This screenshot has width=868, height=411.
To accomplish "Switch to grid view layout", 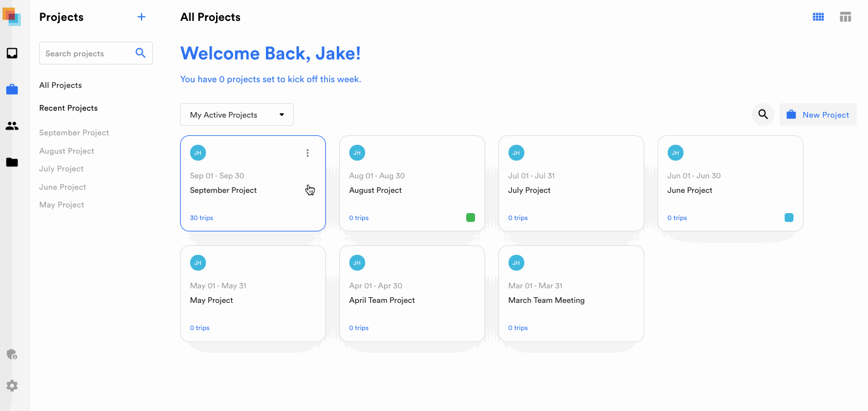I will pyautogui.click(x=817, y=16).
